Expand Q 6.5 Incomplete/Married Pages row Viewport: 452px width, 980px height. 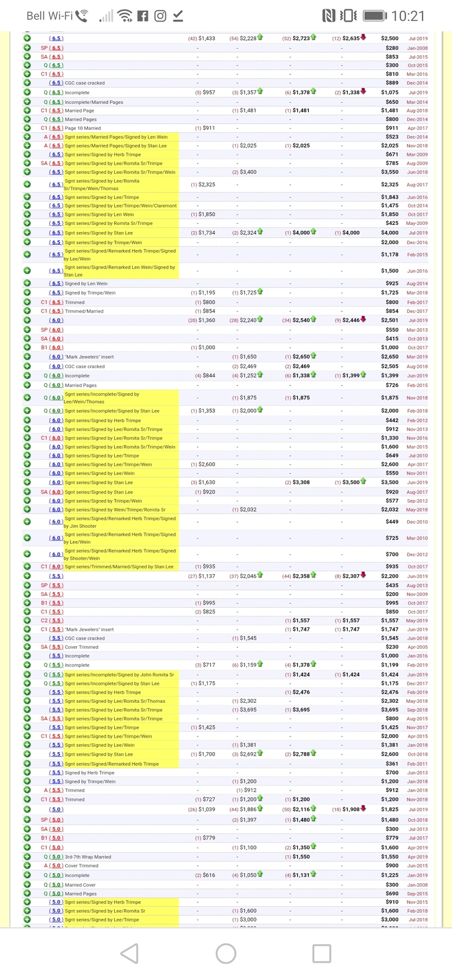27,101
